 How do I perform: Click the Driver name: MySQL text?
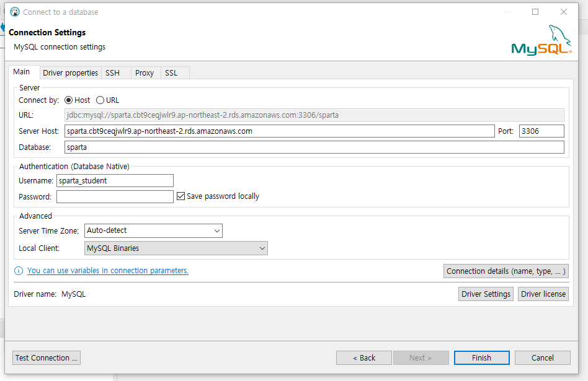click(x=50, y=294)
